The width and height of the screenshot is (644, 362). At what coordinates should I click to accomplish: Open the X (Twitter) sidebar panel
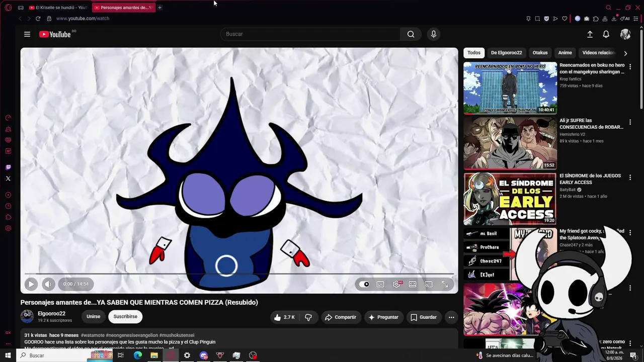pyautogui.click(x=8, y=178)
